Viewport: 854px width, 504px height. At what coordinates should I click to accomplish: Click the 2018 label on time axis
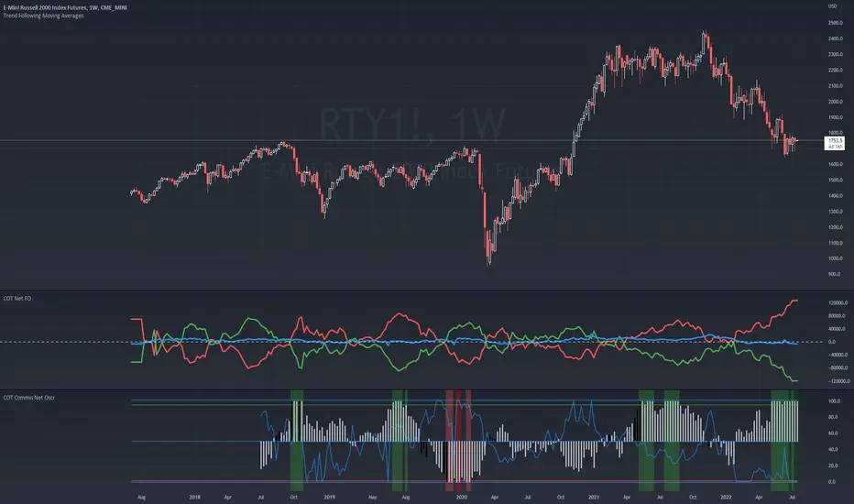point(194,497)
